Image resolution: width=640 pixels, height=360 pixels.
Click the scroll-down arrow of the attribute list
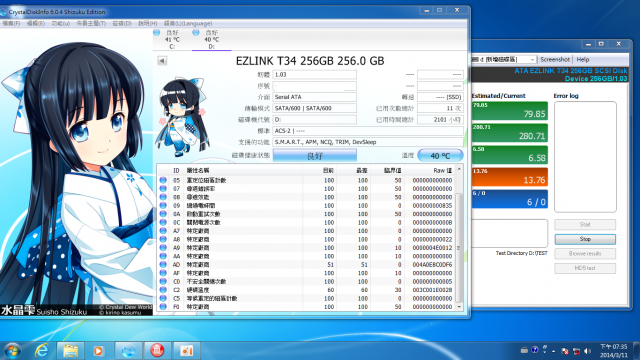pyautogui.click(x=459, y=307)
